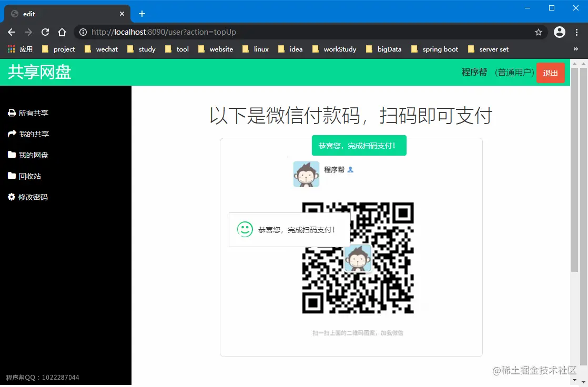Click the browser forward arrow

[x=28, y=32]
